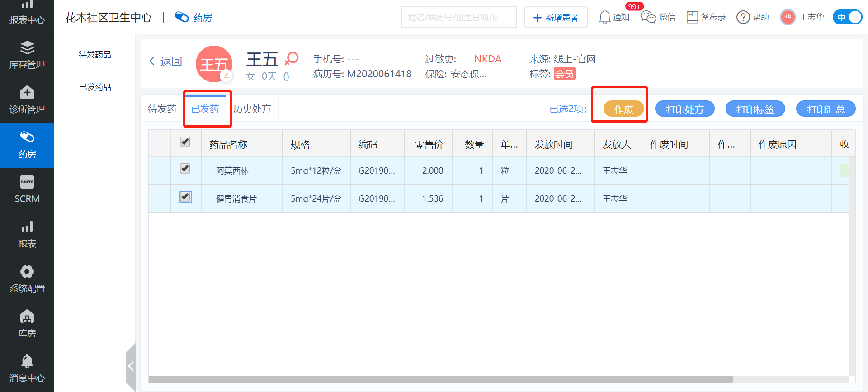
Task: Open 已发药品 in the submenu
Action: click(95, 87)
